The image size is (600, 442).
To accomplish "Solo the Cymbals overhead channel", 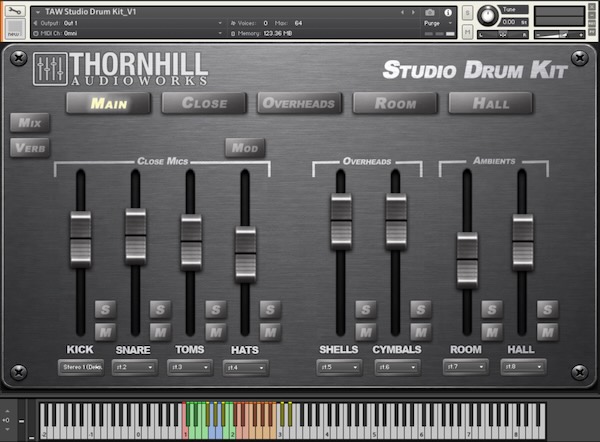I will 421,309.
